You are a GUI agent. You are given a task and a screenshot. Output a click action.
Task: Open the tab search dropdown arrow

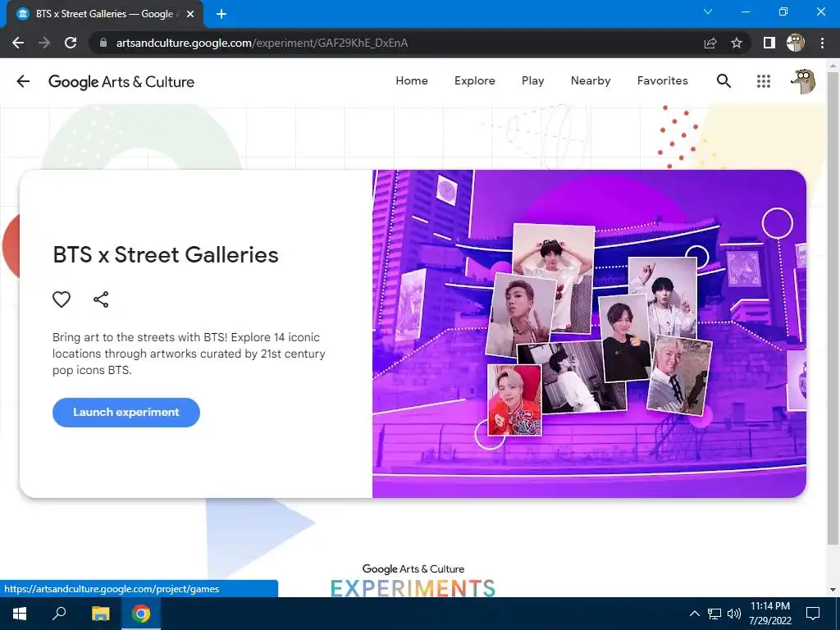(x=708, y=11)
